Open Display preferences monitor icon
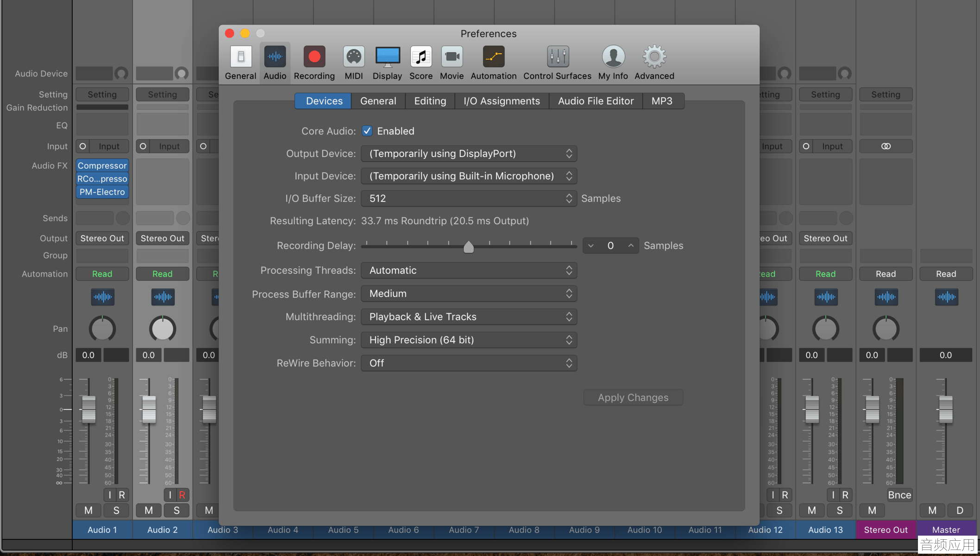The image size is (980, 556). coord(388,57)
